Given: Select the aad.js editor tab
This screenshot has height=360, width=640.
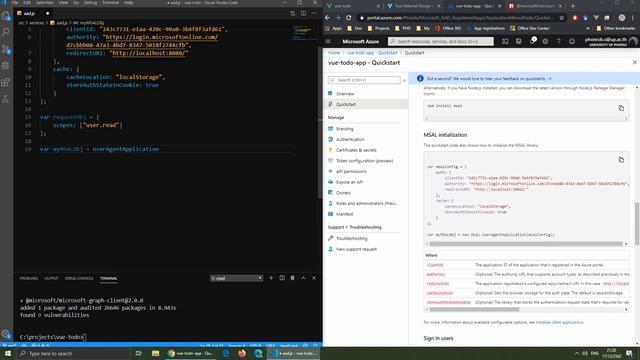Looking at the screenshot, I should [33, 13].
